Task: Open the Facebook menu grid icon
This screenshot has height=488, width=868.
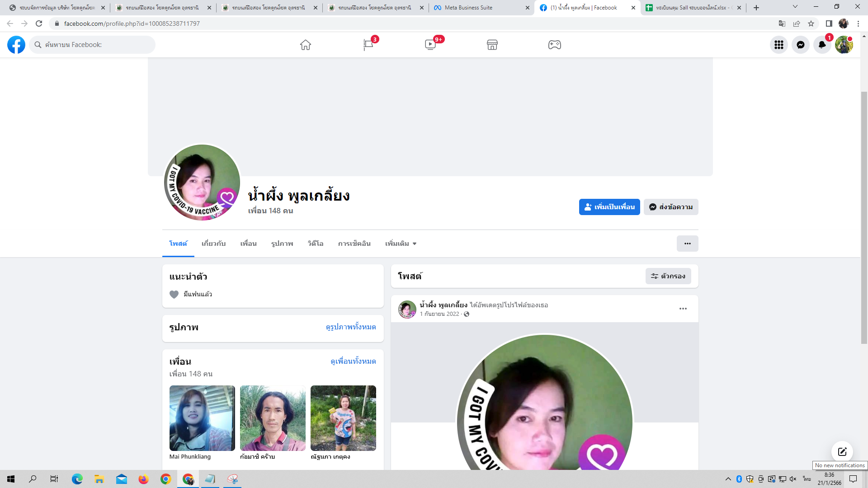Action: click(x=778, y=45)
